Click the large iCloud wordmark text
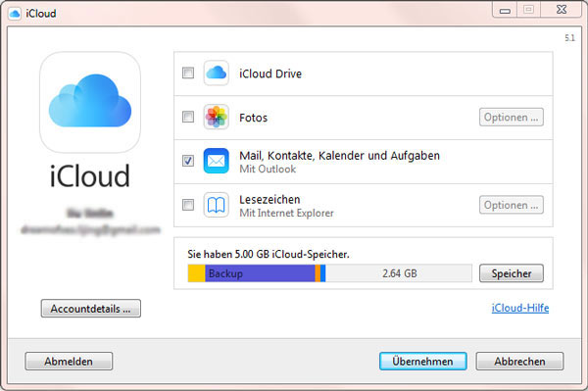Image resolution: width=588 pixels, height=391 pixels. click(x=90, y=175)
